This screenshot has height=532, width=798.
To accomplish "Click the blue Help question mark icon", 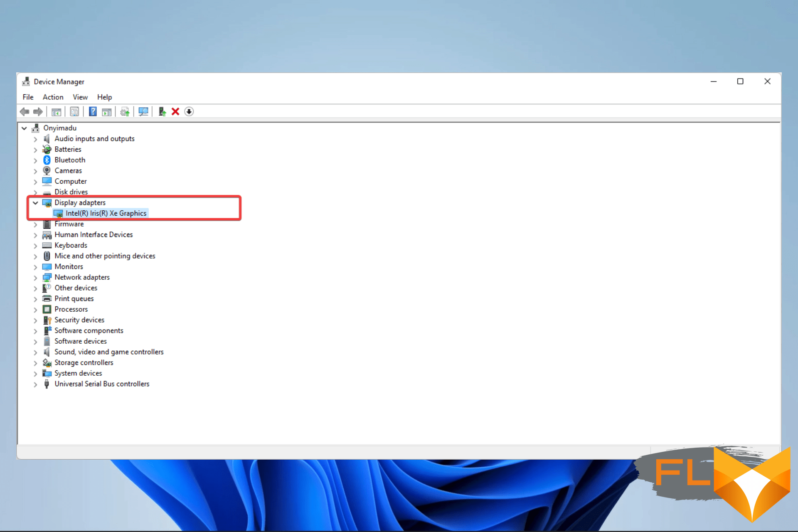I will [93, 111].
